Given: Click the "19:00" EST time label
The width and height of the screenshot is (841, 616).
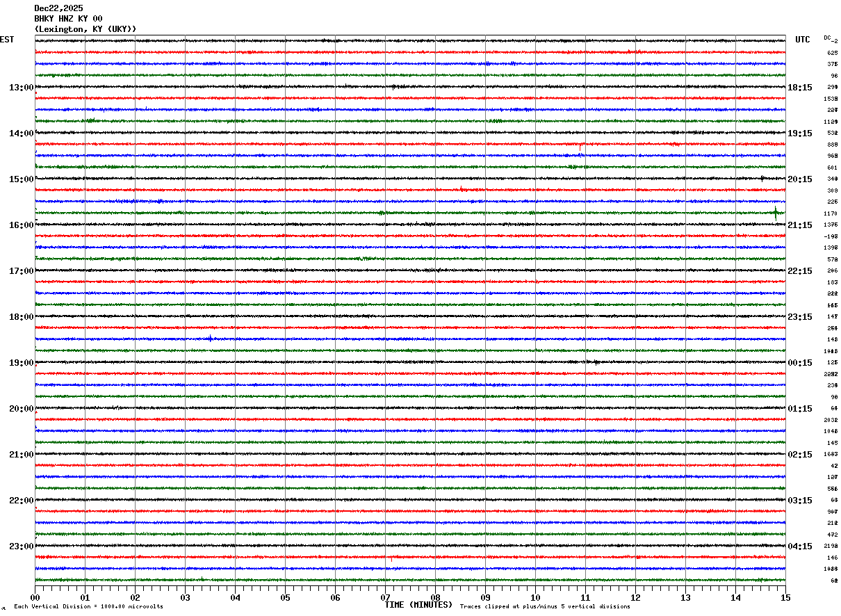Looking at the screenshot, I should point(21,363).
